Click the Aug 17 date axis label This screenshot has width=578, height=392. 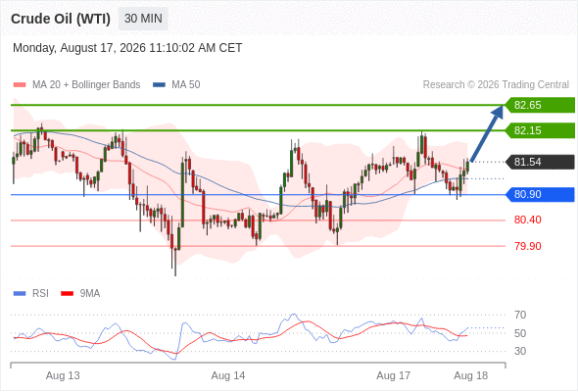393,375
